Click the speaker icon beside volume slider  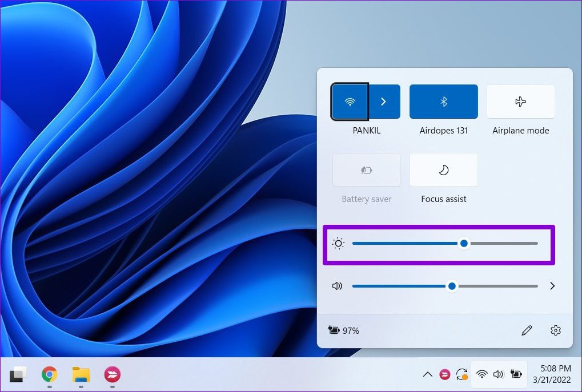338,286
